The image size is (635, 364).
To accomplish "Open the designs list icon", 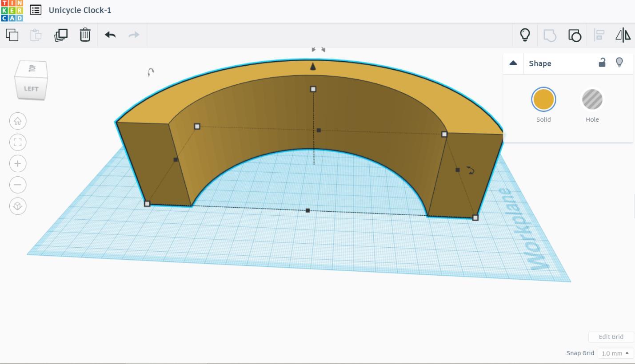I will 36,10.
